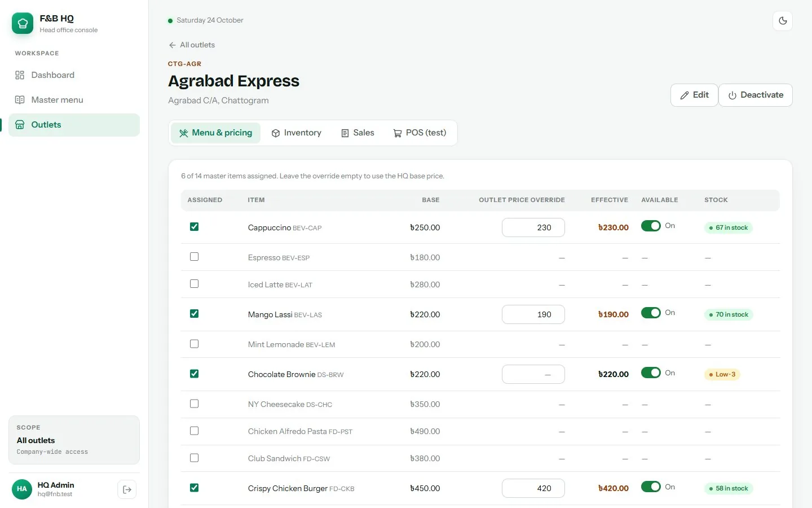Viewport: 812px width, 508px height.
Task: Switch to the Sales tab
Action: (x=358, y=133)
